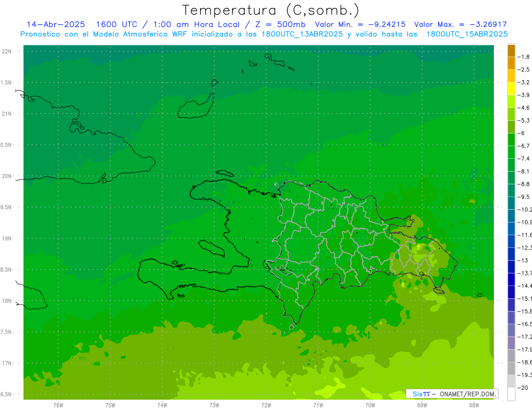Pick yellow swatch between -3.2 and -3.9
532x411 pixels.
(x=511, y=88)
